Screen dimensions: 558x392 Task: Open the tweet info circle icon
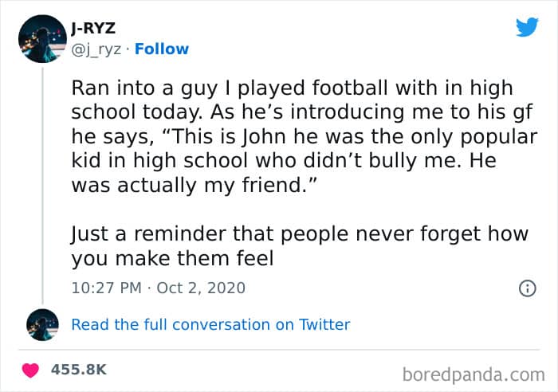point(528,288)
